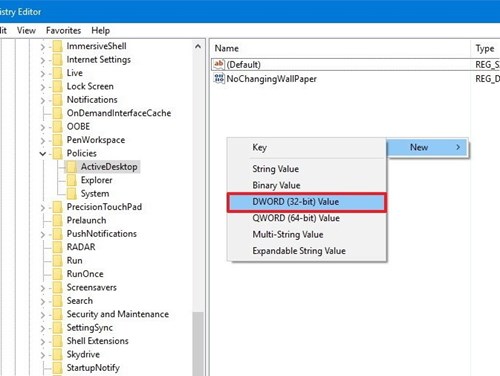Click the OOBE folder icon
The height and width of the screenshot is (376, 500).
[x=58, y=127]
